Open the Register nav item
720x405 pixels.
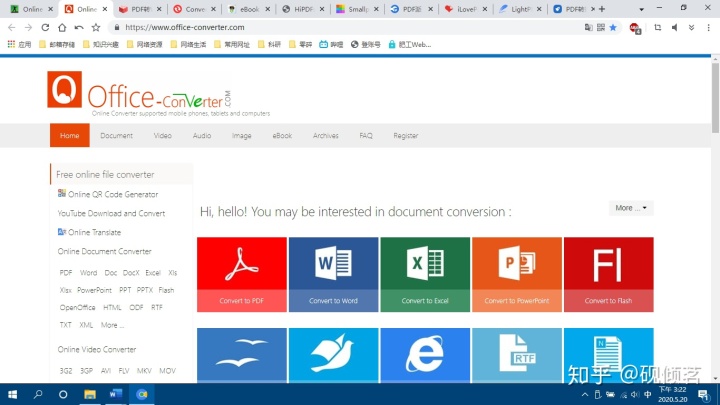point(405,135)
